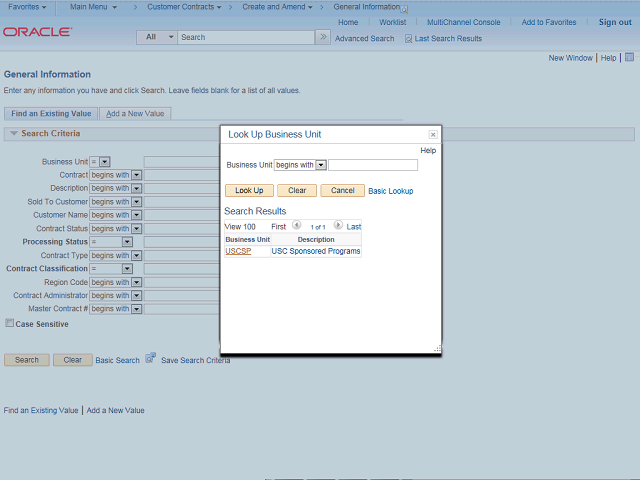
Task: Click the bottom Add a New Value link
Action: [x=116, y=410]
